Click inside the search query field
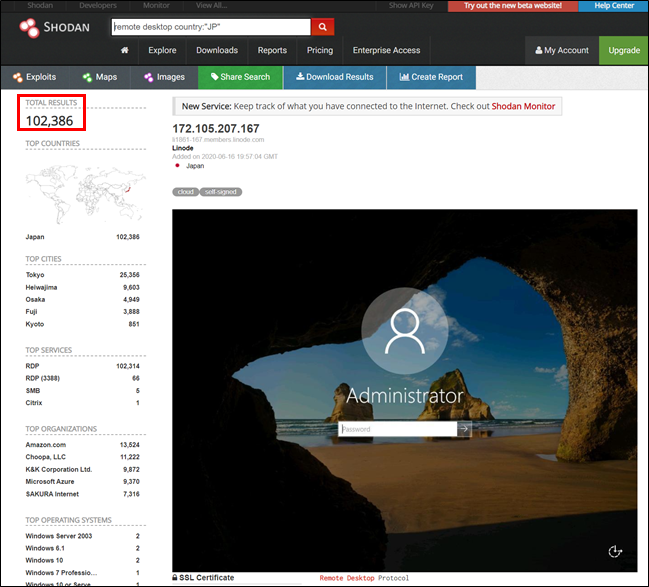Image resolution: width=649 pixels, height=587 pixels. pyautogui.click(x=210, y=27)
